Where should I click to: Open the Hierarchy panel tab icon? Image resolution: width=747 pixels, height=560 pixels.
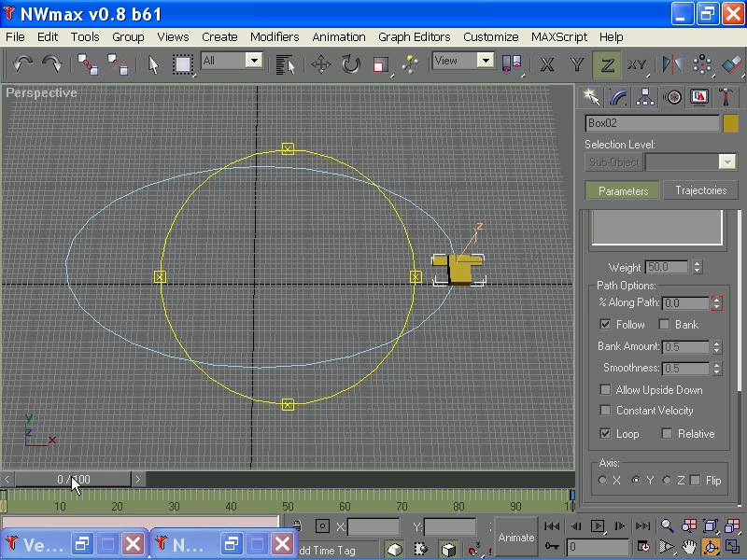[x=644, y=97]
